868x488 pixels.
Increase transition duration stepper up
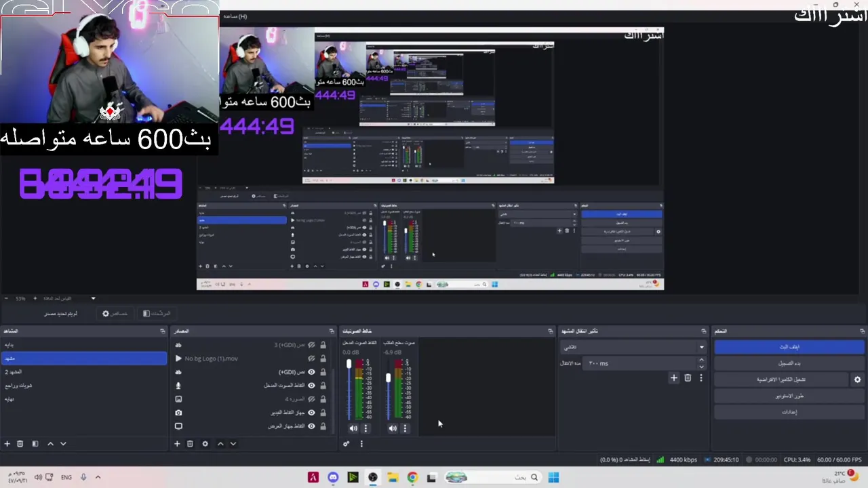pyautogui.click(x=701, y=361)
